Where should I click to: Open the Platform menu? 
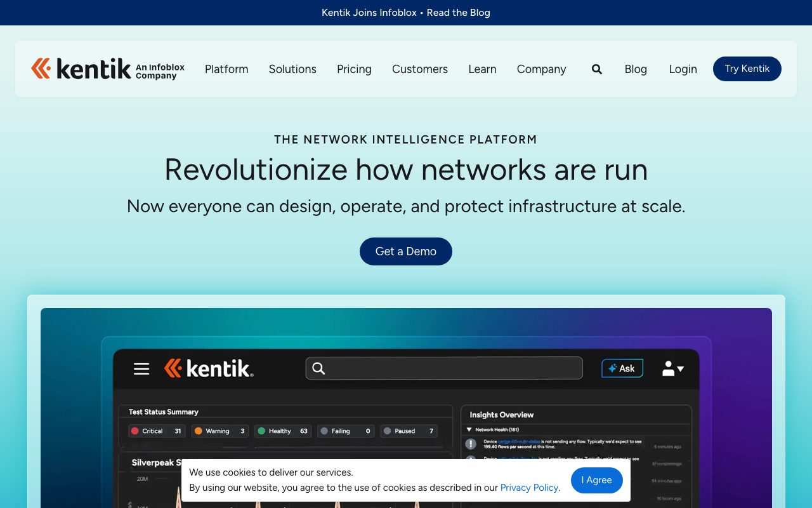pyautogui.click(x=226, y=69)
